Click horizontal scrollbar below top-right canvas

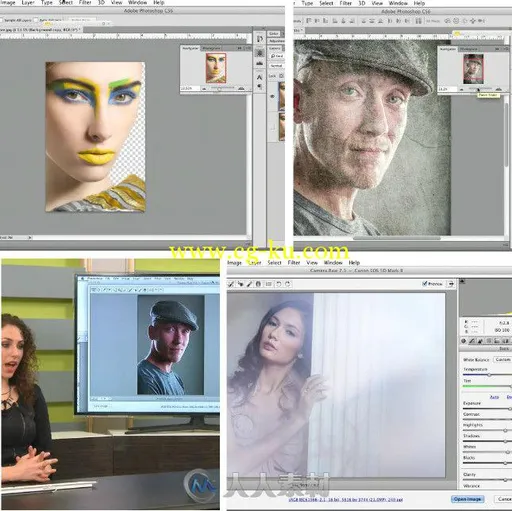[397, 238]
